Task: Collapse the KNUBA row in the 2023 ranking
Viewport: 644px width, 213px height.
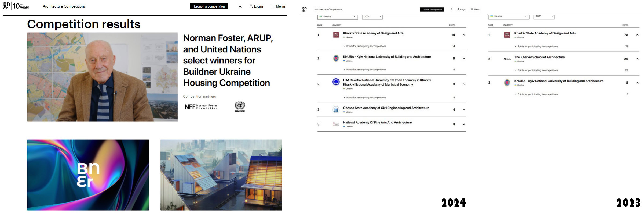Action: (637, 83)
